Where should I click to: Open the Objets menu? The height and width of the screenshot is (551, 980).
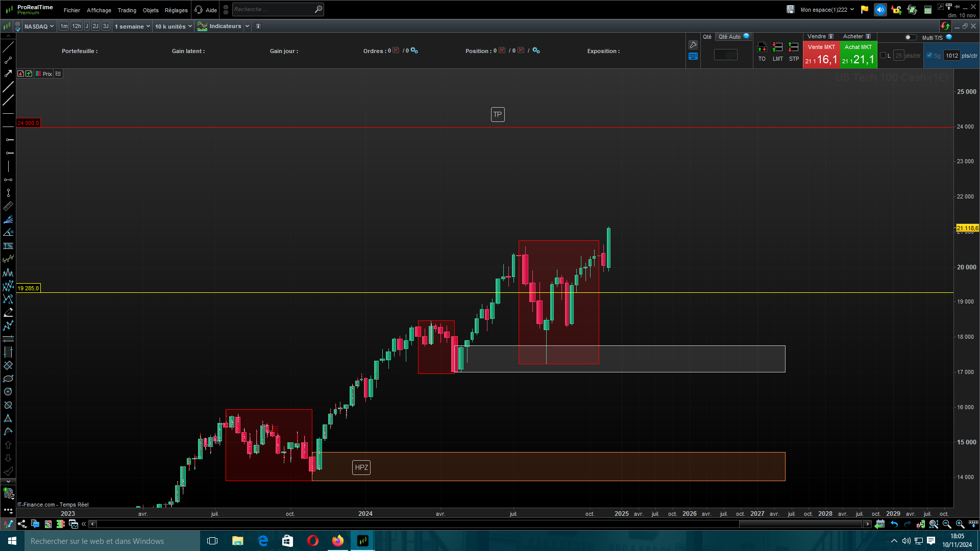(151, 10)
